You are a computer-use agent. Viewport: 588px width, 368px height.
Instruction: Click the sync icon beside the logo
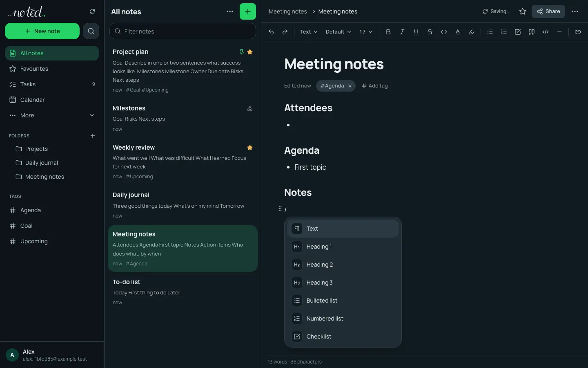[x=92, y=11]
